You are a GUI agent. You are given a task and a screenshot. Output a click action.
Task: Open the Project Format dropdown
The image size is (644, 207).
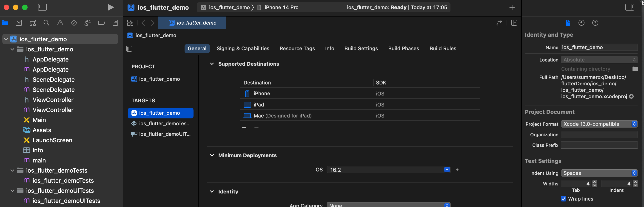pos(599,124)
